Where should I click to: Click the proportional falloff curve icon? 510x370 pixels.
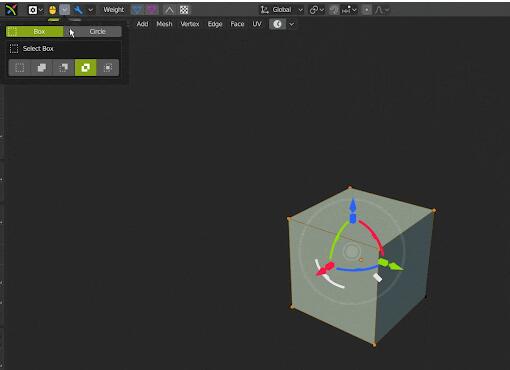[x=379, y=10]
